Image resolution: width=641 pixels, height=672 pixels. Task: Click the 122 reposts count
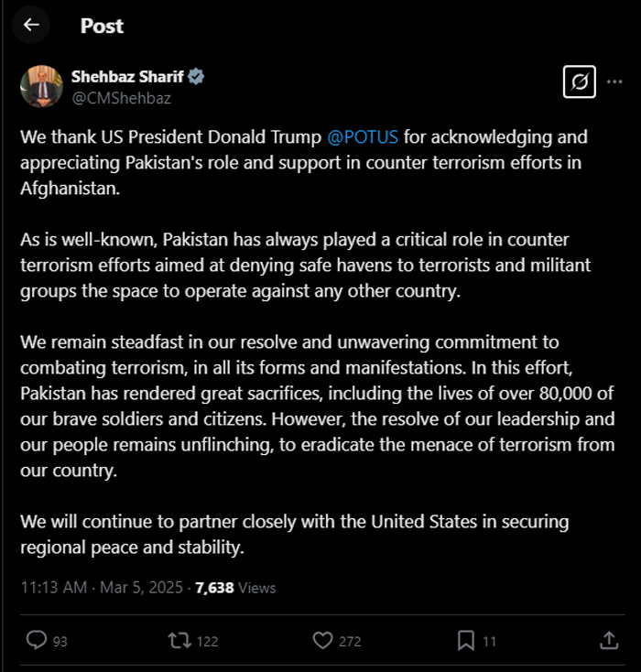click(x=207, y=641)
